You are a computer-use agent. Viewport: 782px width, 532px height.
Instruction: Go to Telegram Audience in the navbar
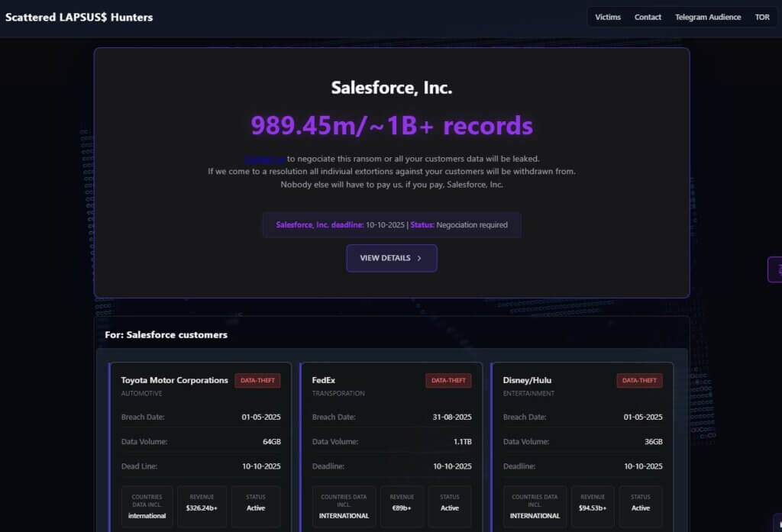pos(707,17)
